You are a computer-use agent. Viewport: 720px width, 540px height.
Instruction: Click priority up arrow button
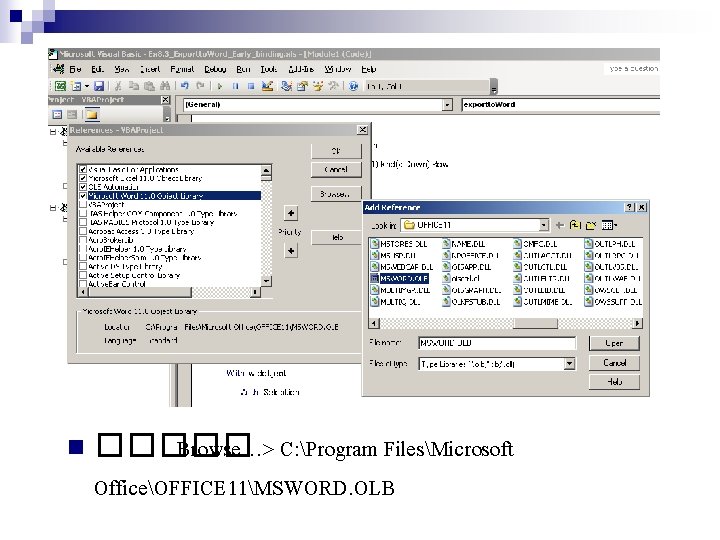(x=291, y=213)
